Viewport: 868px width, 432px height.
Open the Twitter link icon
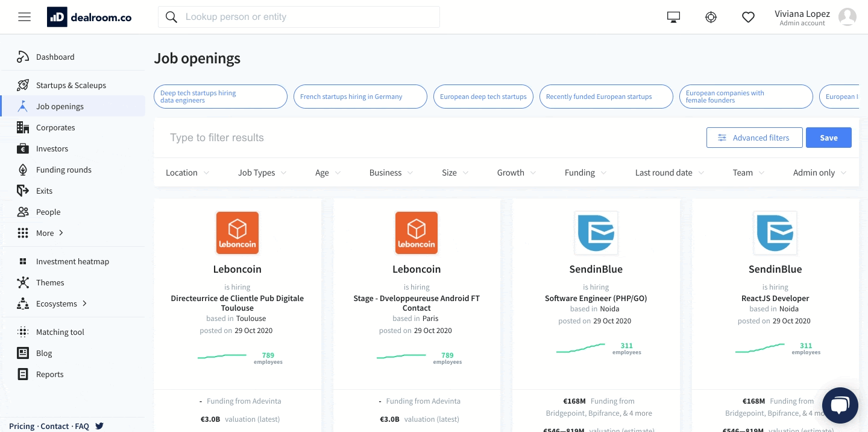point(99,426)
